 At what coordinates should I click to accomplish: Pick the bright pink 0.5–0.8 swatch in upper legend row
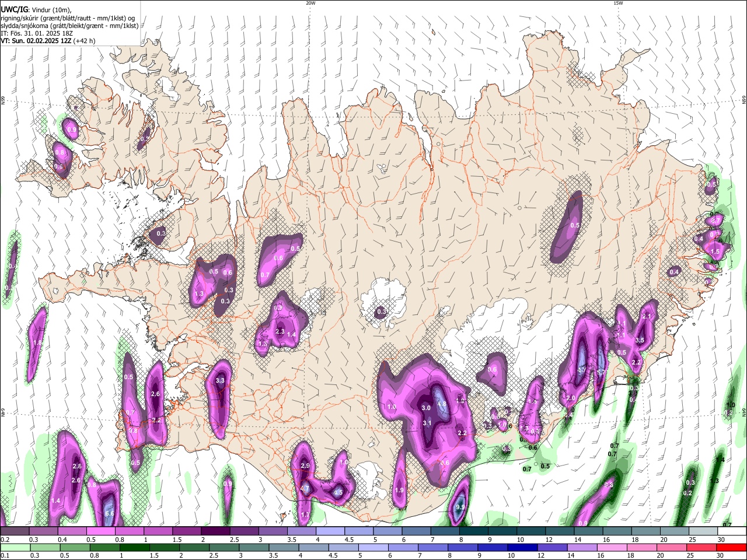pos(100,531)
